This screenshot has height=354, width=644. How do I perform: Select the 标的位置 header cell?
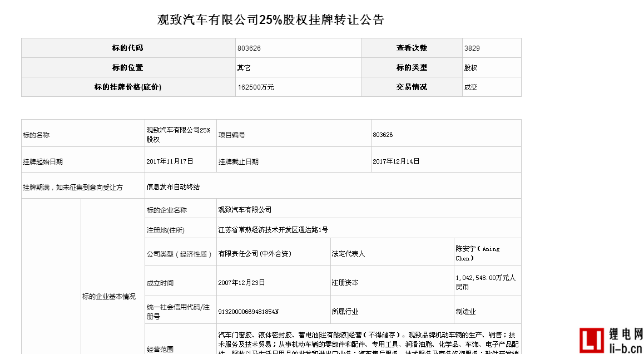(x=128, y=67)
